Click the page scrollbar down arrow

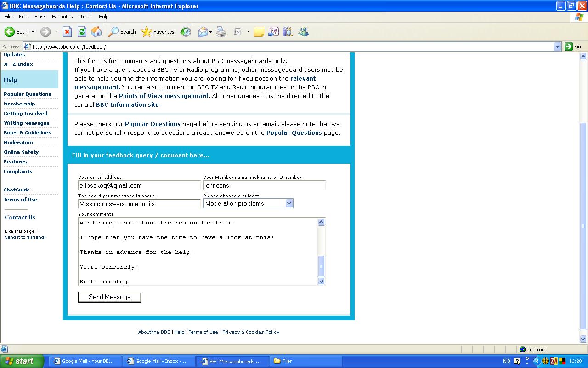click(583, 339)
